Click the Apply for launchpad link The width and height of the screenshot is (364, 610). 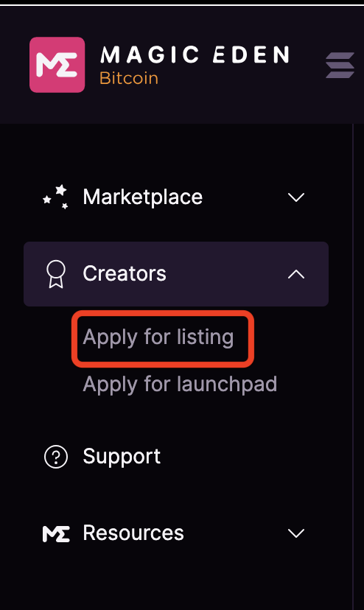click(x=180, y=385)
